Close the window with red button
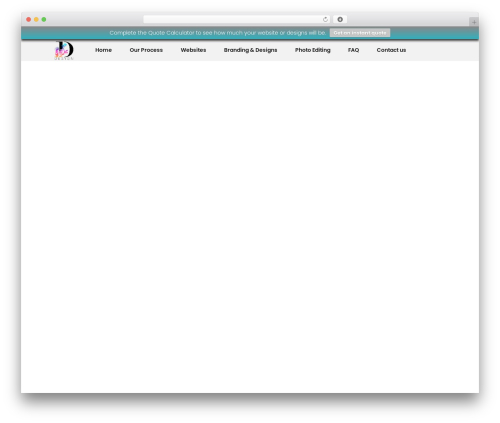The height and width of the screenshot is (423, 500). click(x=29, y=19)
